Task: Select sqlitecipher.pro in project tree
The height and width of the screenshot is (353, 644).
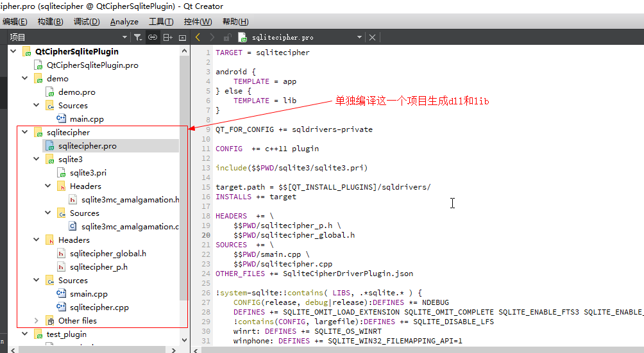Action: coord(87,146)
